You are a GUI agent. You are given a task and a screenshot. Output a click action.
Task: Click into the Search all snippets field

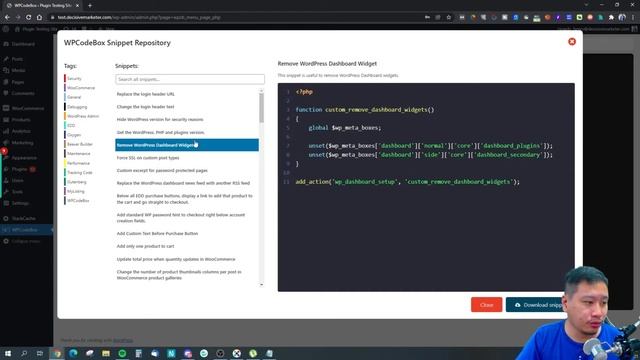pyautogui.click(x=190, y=79)
